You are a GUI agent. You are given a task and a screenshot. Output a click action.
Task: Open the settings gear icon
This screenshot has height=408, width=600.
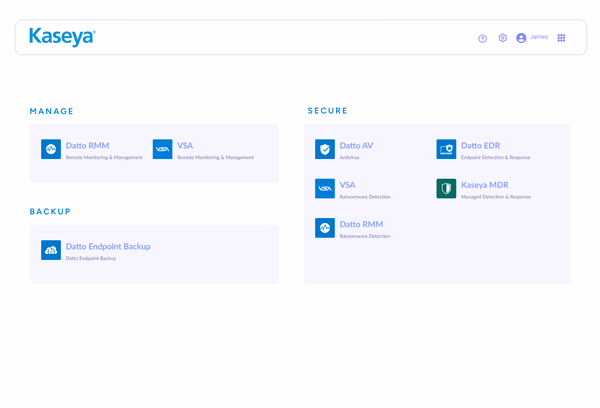[502, 38]
